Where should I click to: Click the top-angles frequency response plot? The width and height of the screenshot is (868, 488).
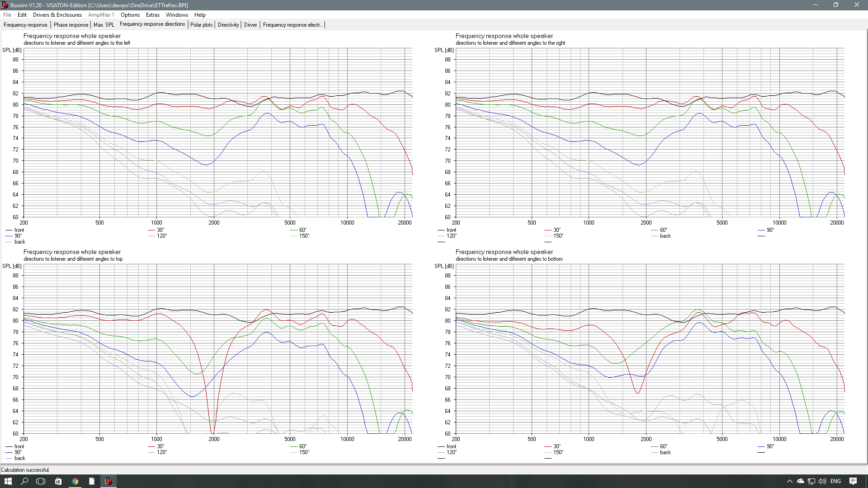[x=218, y=349]
